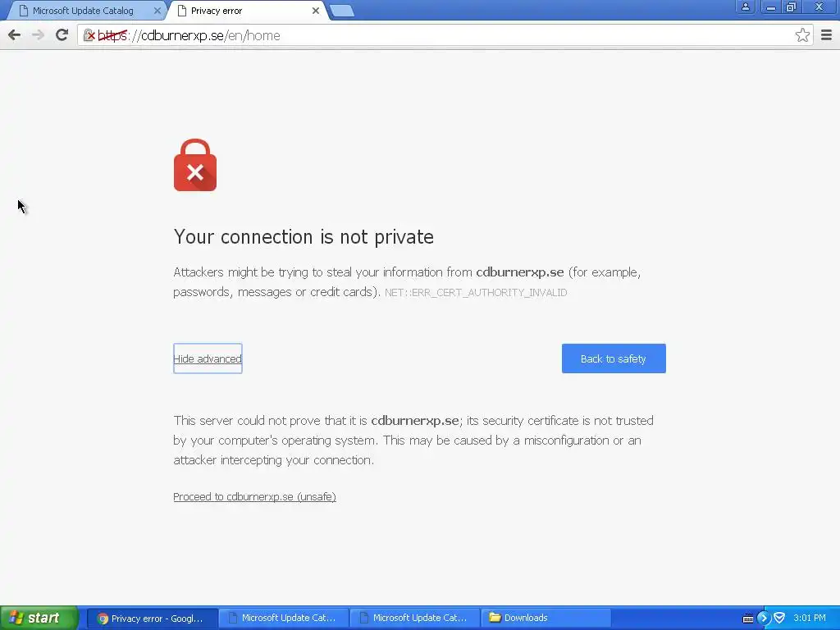Follow the Proceed to cdburnerxp.se (unsafe) link
840x630 pixels.
coord(254,496)
